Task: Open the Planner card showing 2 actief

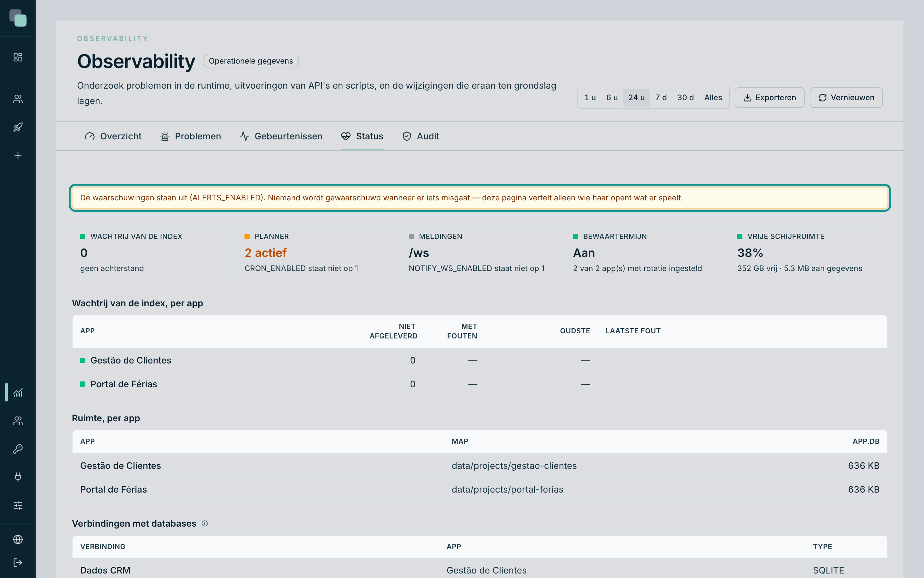Action: coord(315,253)
